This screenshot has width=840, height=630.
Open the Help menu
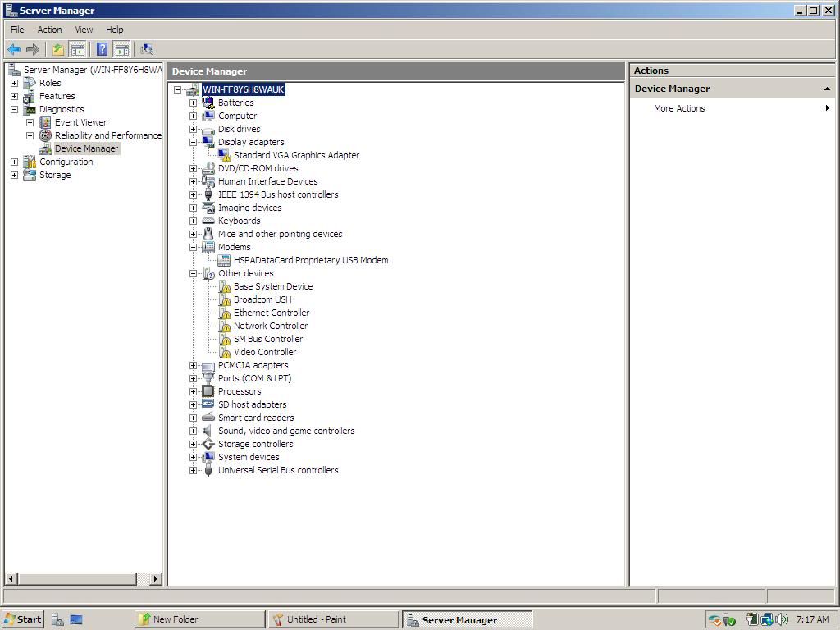pos(115,30)
